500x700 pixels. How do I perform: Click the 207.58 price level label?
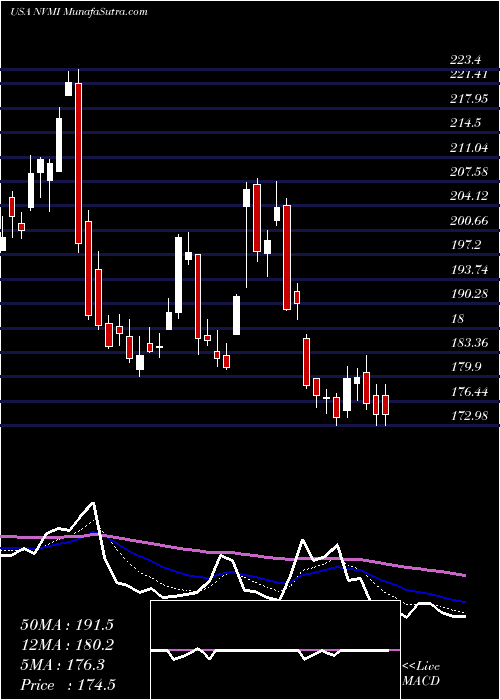[x=469, y=171]
